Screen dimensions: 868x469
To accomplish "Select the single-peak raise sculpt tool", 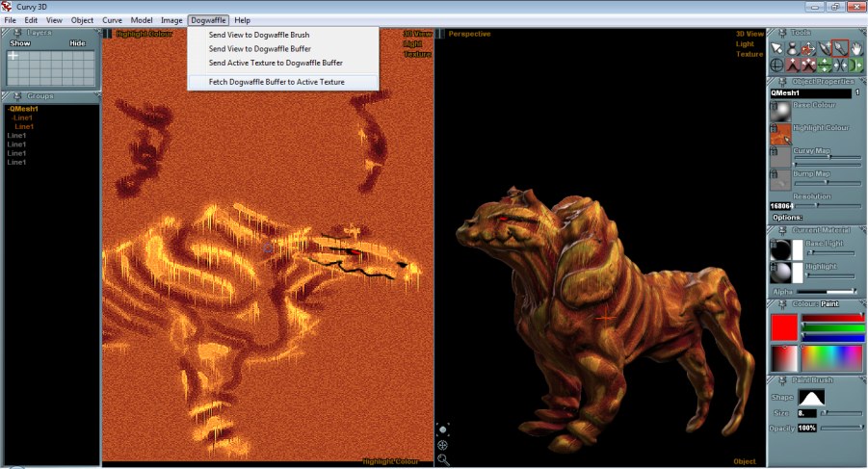I will 792,65.
